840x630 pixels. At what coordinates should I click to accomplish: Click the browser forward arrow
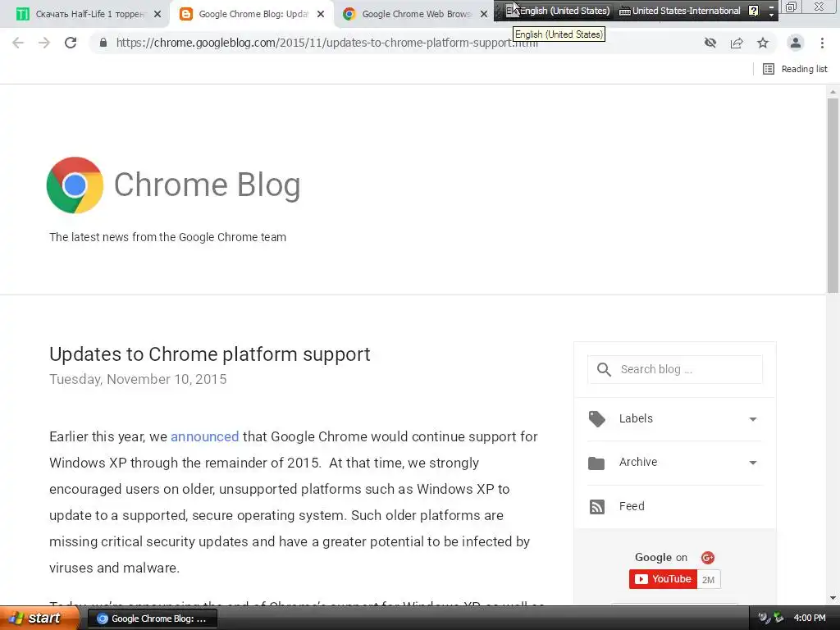click(44, 43)
